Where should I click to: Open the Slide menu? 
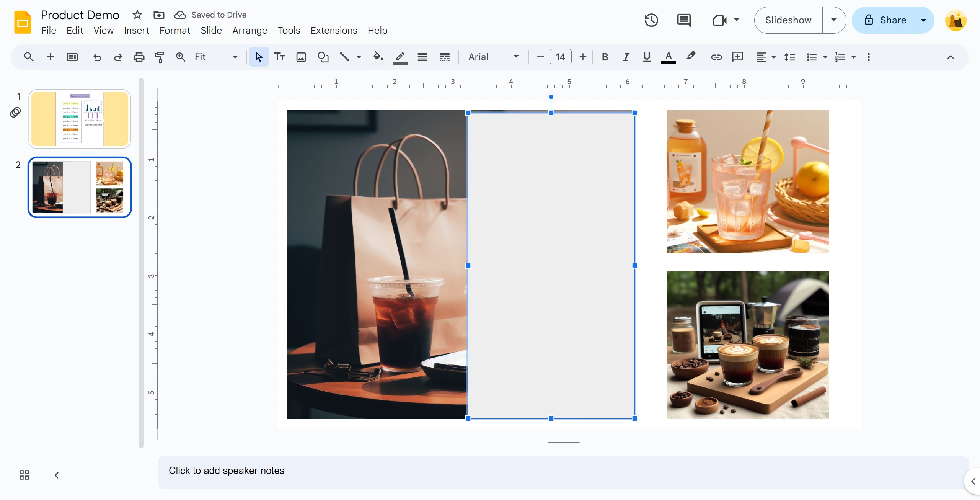coord(211,31)
